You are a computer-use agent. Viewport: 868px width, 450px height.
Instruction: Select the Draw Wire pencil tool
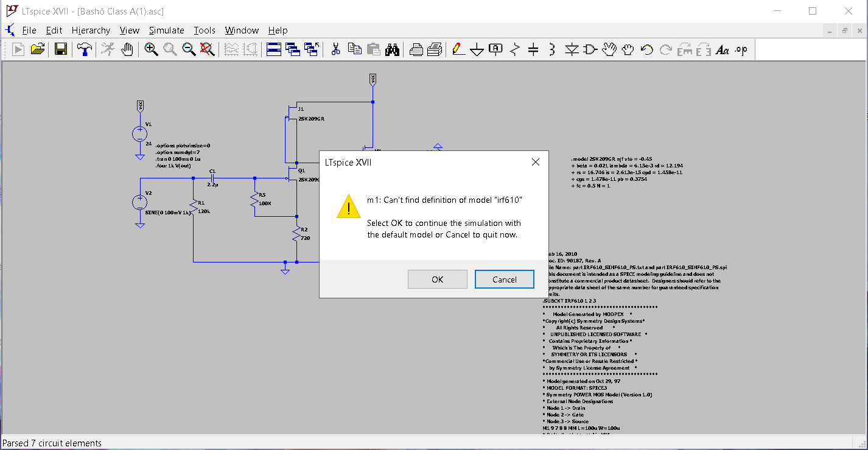pyautogui.click(x=458, y=50)
